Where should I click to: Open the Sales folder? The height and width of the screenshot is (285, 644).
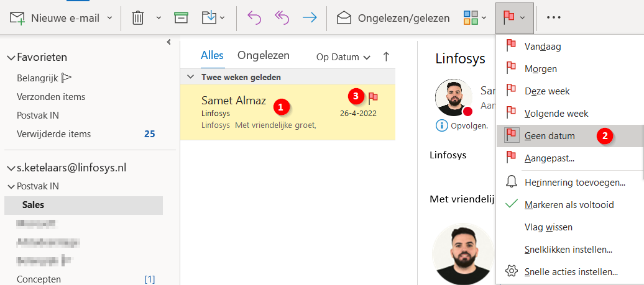33,205
